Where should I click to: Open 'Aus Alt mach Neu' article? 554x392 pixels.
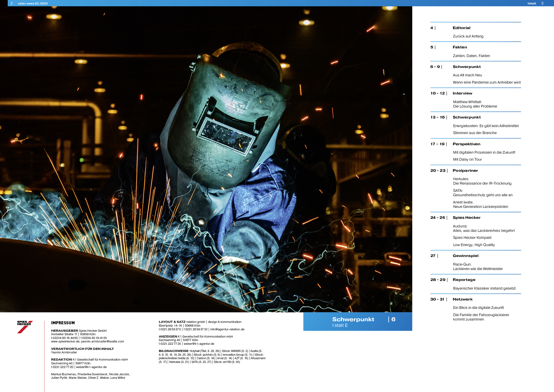[x=467, y=75]
